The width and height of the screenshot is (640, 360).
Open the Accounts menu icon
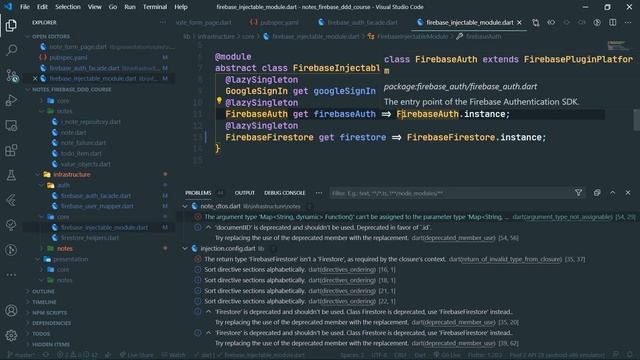11,311
